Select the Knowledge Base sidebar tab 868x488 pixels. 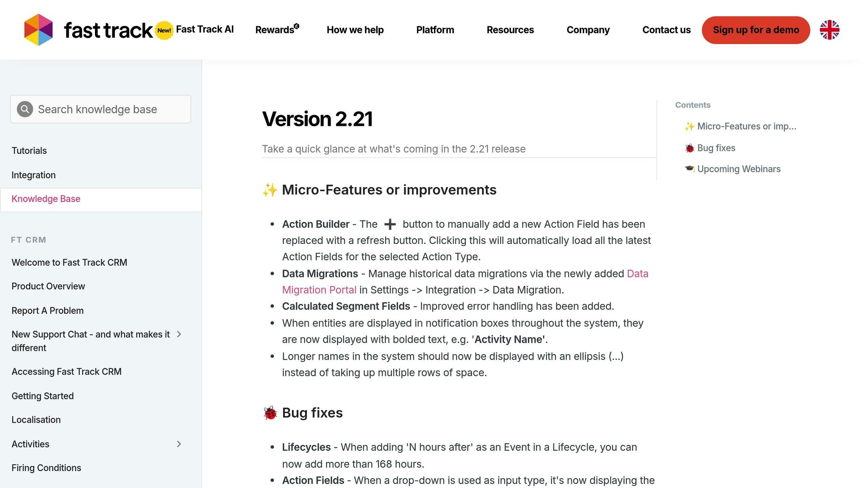[x=46, y=199]
